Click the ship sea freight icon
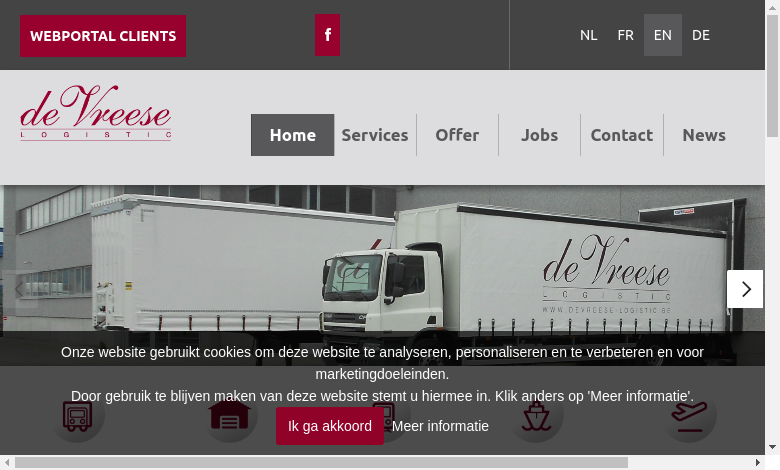 (536, 416)
